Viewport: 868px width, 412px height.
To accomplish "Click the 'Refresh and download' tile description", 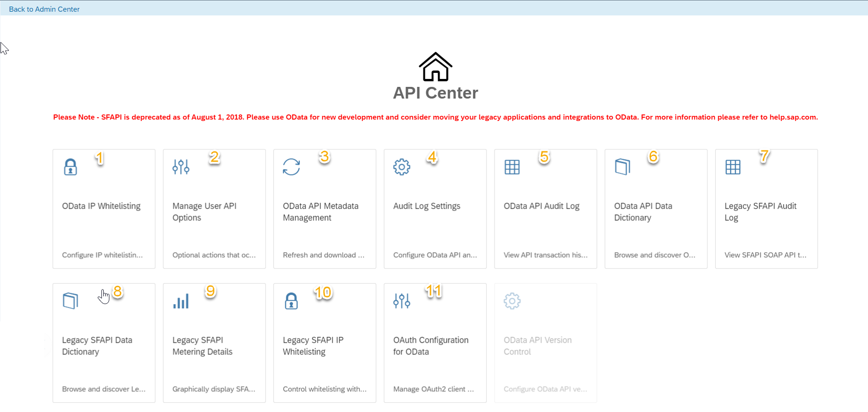I will [323, 255].
